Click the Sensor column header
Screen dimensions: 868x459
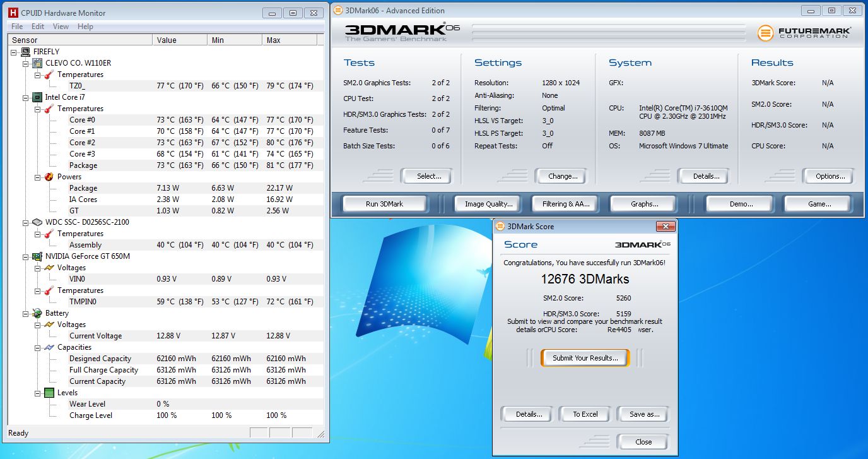pyautogui.click(x=79, y=40)
